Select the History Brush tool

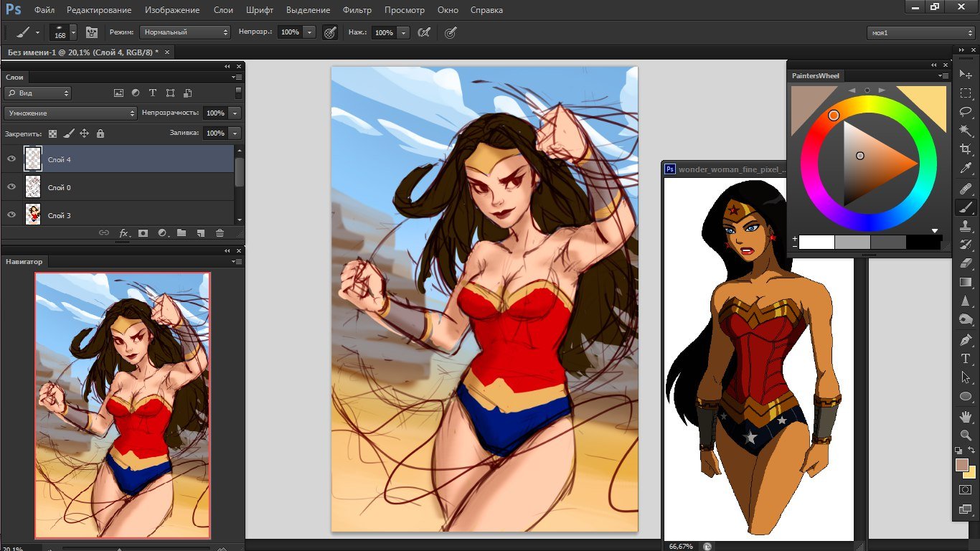[x=966, y=245]
